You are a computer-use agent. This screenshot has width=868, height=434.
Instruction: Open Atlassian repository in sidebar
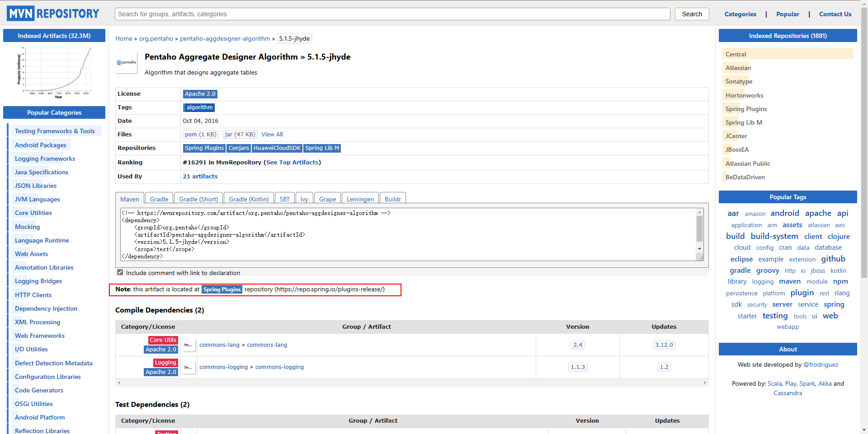738,68
